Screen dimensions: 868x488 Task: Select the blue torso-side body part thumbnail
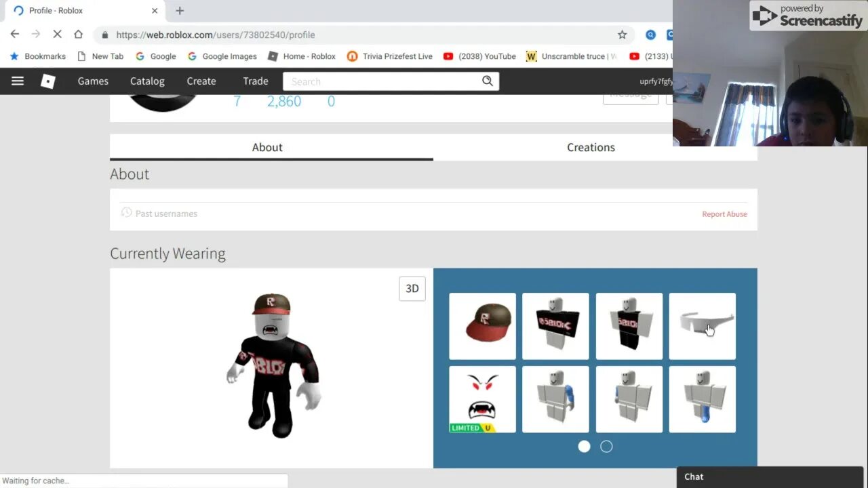pyautogui.click(x=629, y=399)
